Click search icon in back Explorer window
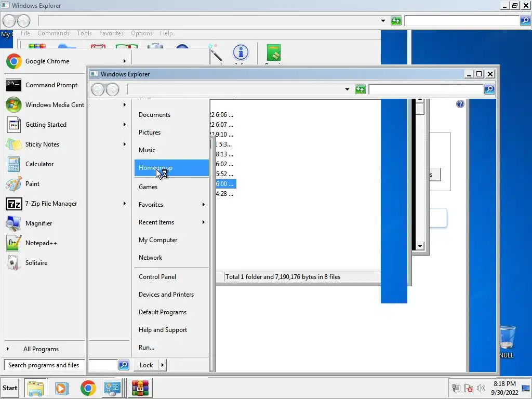 (x=525, y=21)
